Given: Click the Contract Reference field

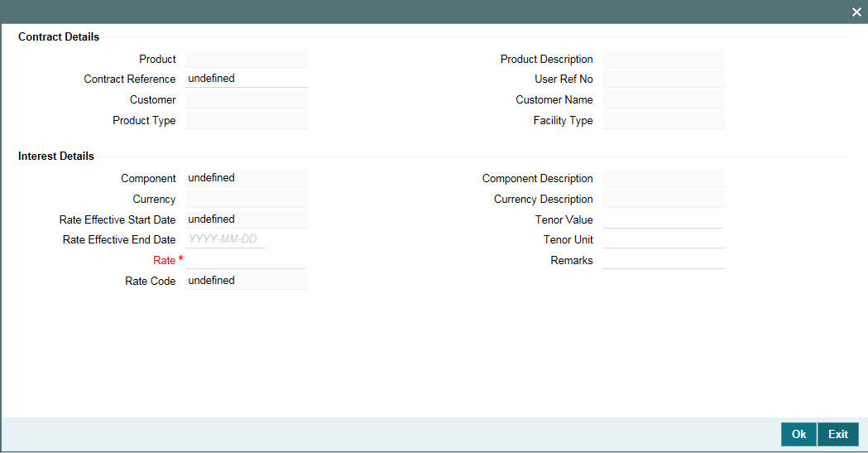Looking at the screenshot, I should click(247, 79).
